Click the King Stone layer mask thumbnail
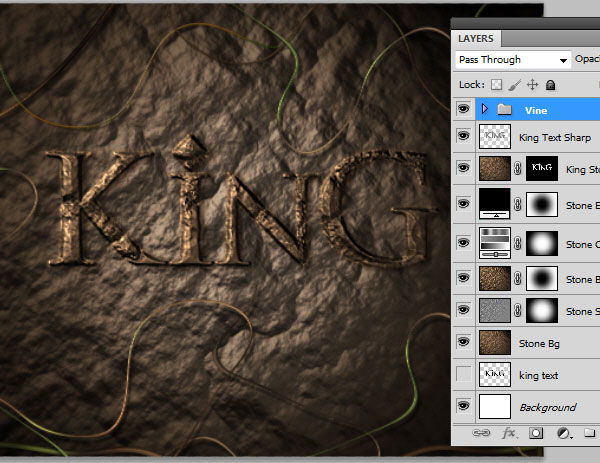Screen dimensions: 600x463 tap(542, 168)
